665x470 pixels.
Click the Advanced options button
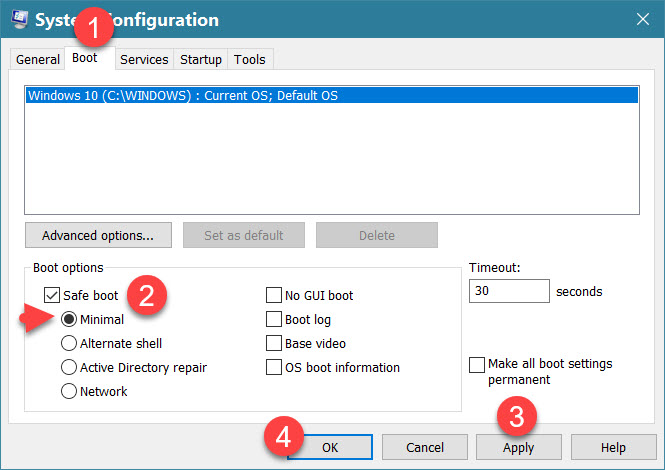tap(98, 236)
